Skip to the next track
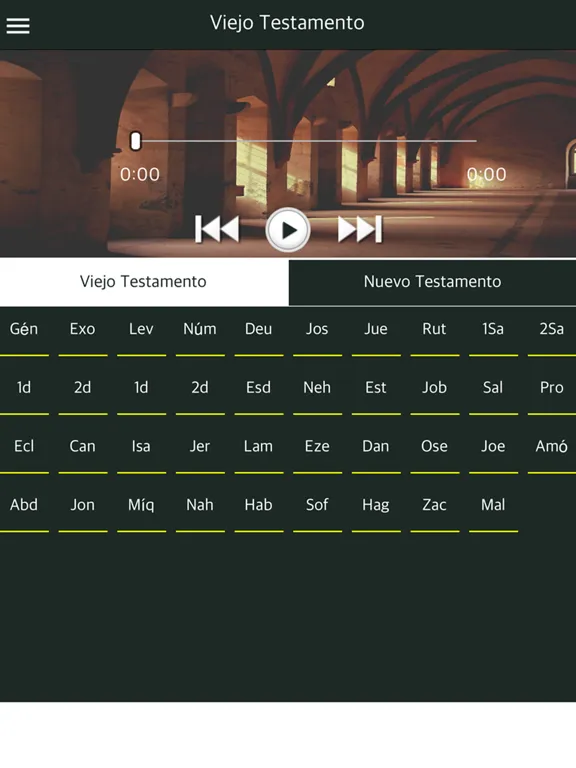 pos(360,229)
